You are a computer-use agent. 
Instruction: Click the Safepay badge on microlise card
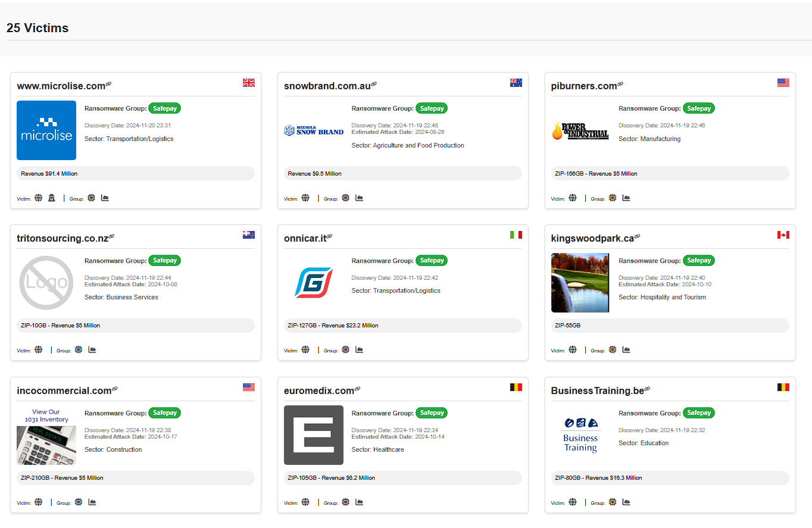(x=165, y=108)
